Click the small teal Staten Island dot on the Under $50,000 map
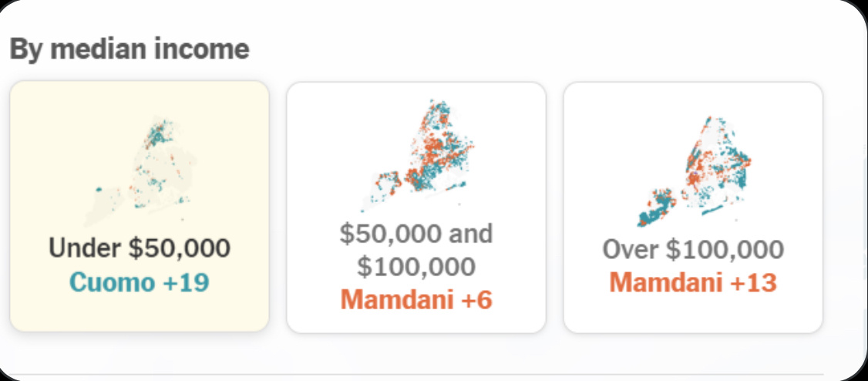The image size is (868, 381). click(x=99, y=190)
